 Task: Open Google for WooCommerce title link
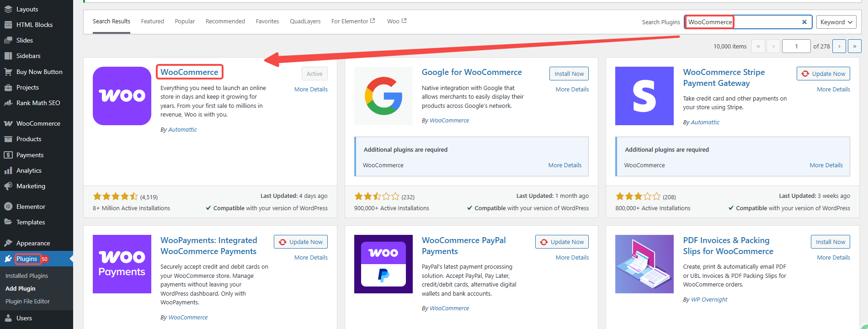[x=472, y=72]
